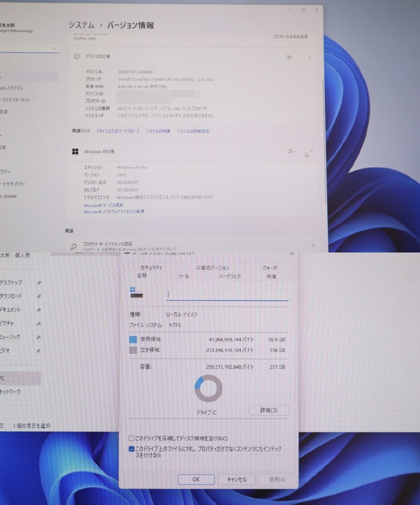Click the donut usage chart for ドライブ C

pos(208,388)
